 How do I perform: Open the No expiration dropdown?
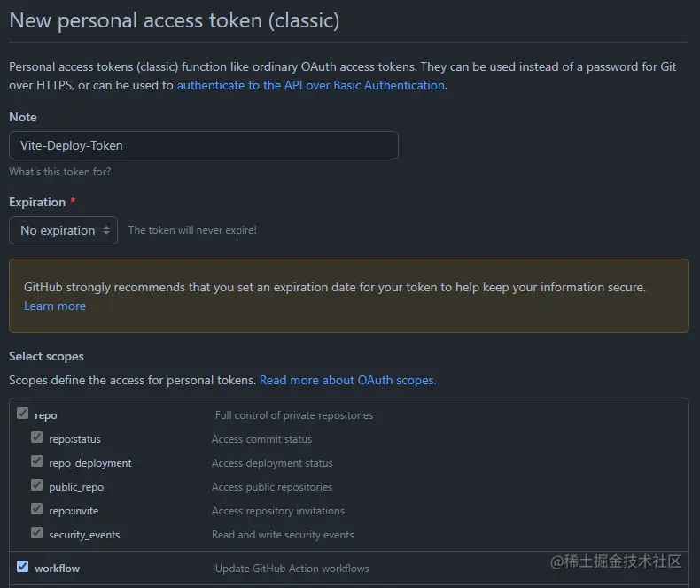pyautogui.click(x=64, y=230)
